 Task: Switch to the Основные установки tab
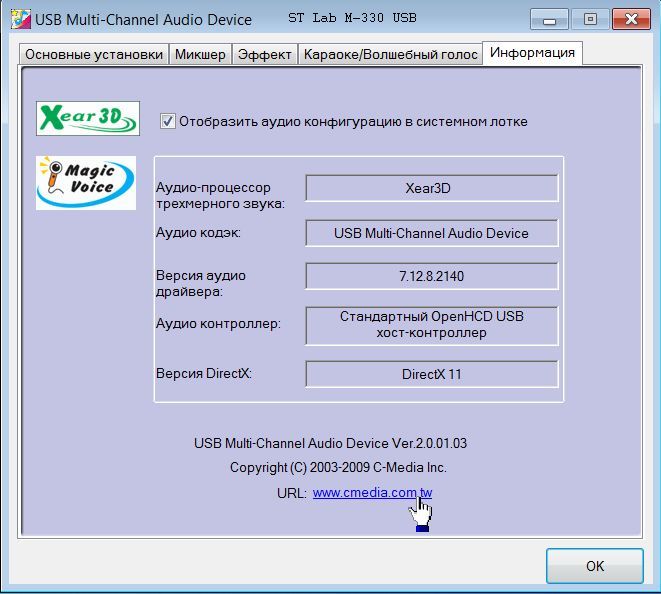click(x=94, y=54)
